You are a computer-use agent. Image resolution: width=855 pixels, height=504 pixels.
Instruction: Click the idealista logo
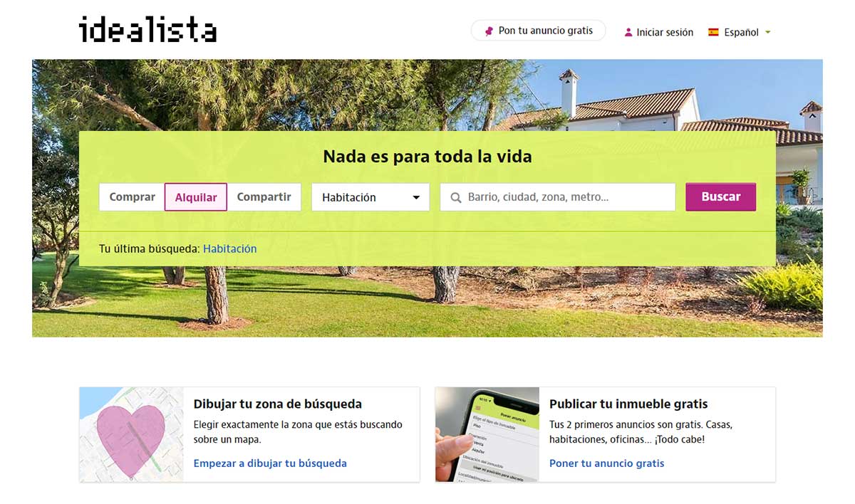click(x=147, y=30)
